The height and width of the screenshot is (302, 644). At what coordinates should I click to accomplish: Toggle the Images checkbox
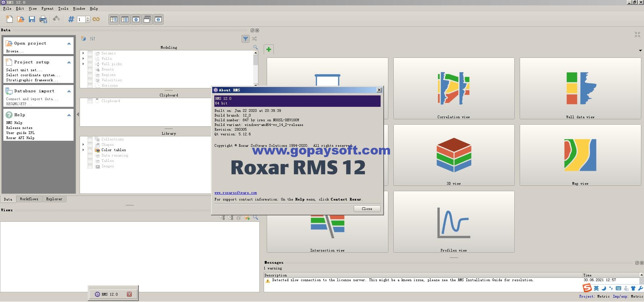coord(90,166)
